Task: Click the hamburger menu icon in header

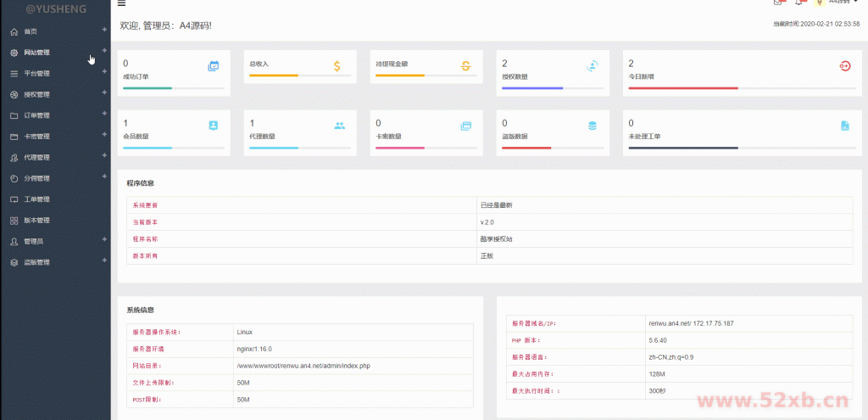Action: tap(122, 4)
